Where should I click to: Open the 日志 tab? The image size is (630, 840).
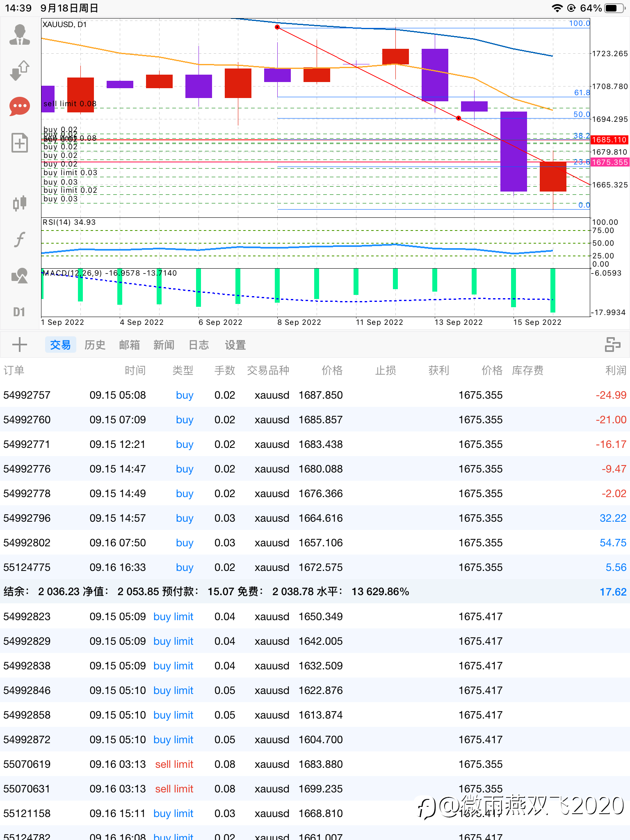199,345
